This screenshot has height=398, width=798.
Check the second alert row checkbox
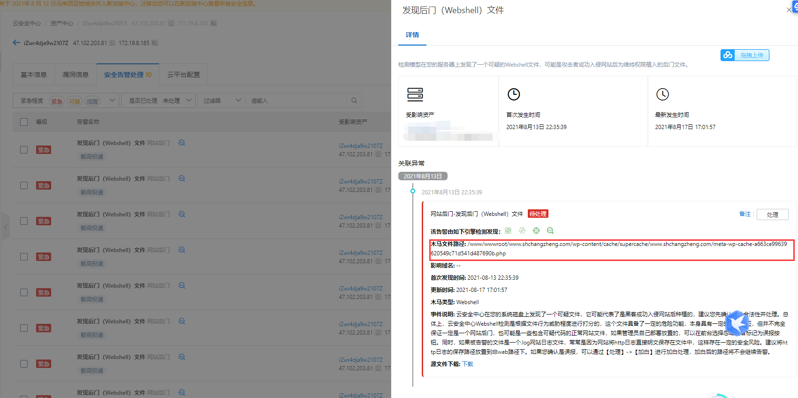click(x=24, y=185)
